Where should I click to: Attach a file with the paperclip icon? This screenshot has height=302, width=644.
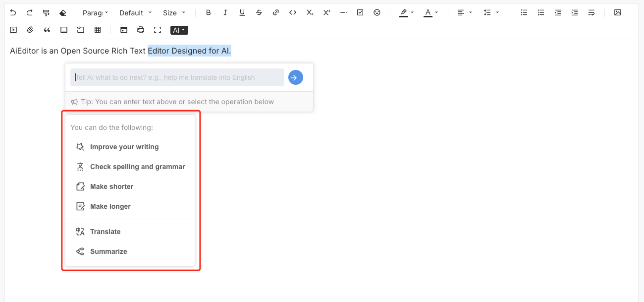click(x=30, y=30)
